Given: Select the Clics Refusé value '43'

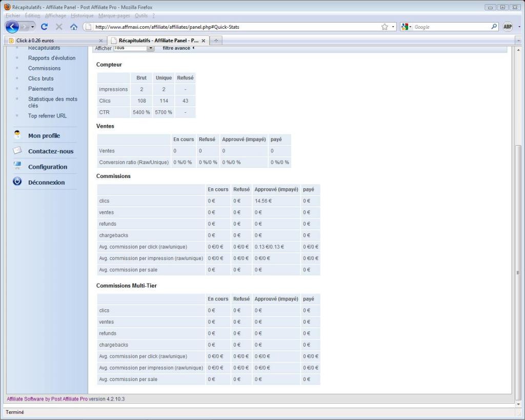Looking at the screenshot, I should coord(185,101).
